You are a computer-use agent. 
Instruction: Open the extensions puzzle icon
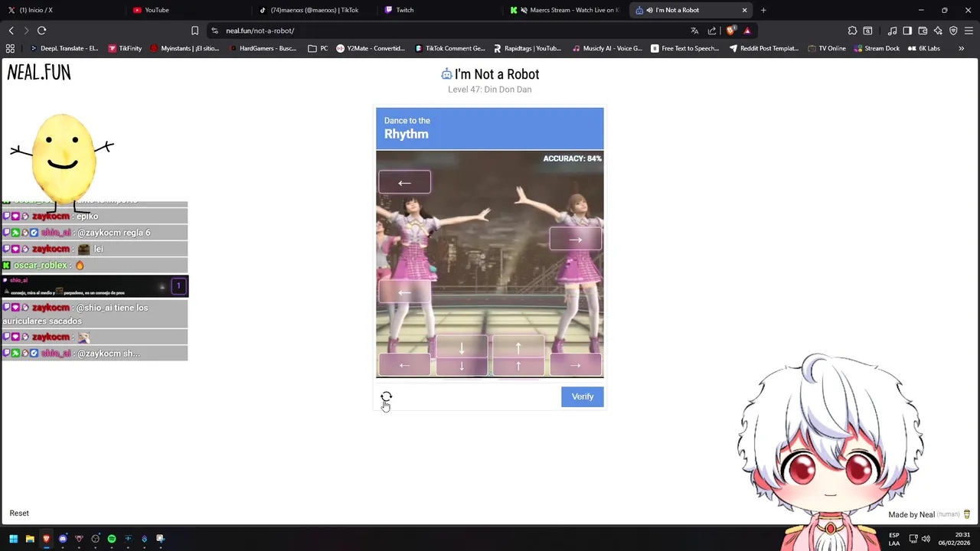tap(852, 31)
